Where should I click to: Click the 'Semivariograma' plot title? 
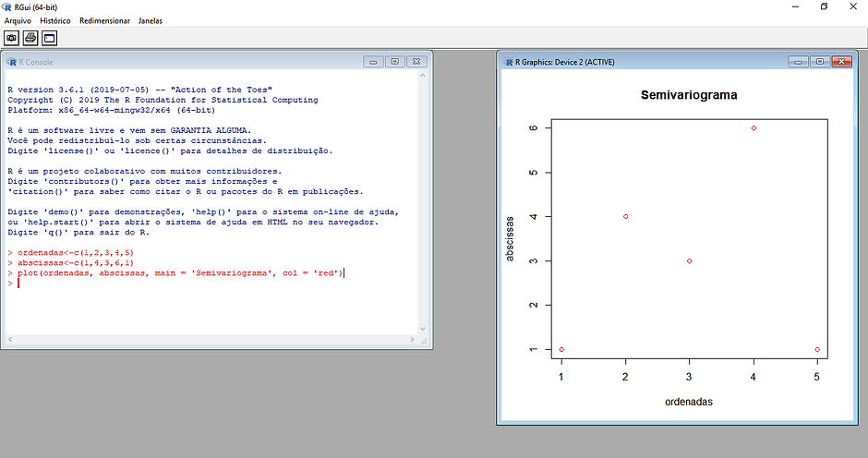(689, 95)
